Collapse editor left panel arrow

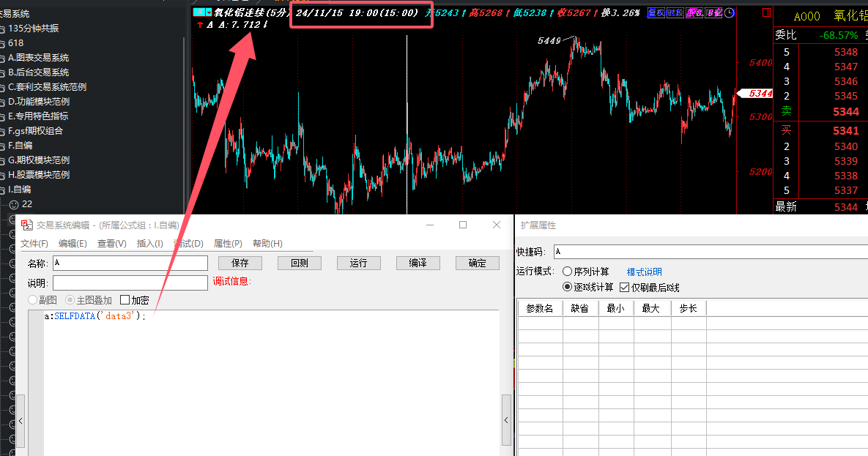point(21,421)
